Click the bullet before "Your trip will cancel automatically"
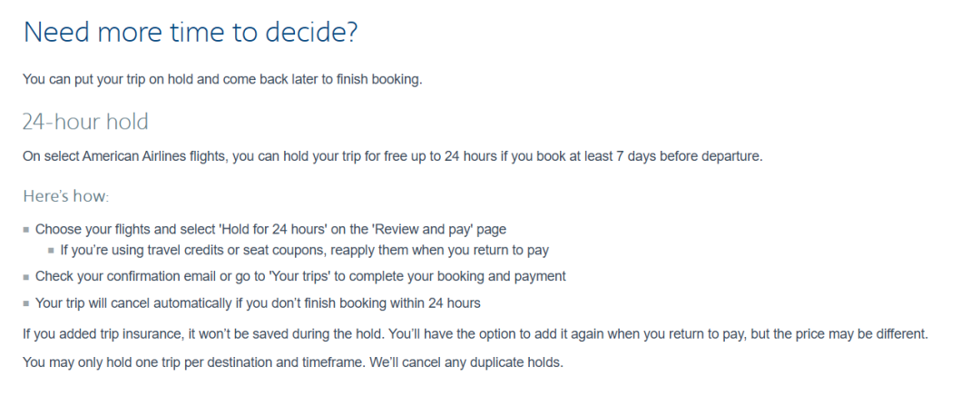Screen dimensions: 980x397 point(26,303)
